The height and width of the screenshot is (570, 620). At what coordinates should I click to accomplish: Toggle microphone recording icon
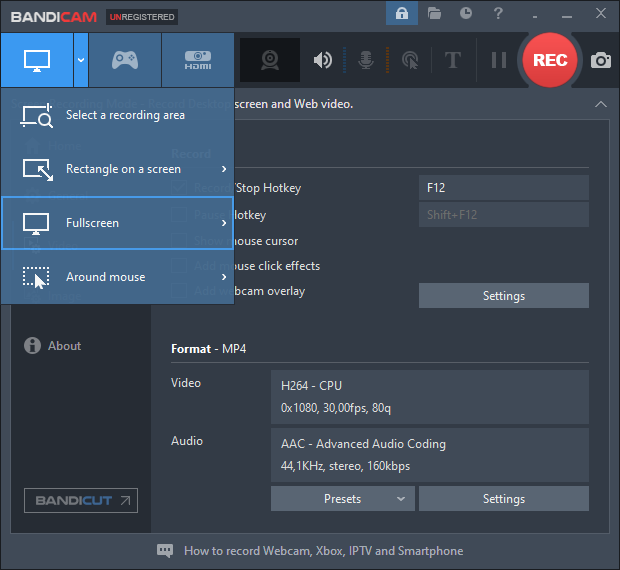pyautogui.click(x=366, y=60)
